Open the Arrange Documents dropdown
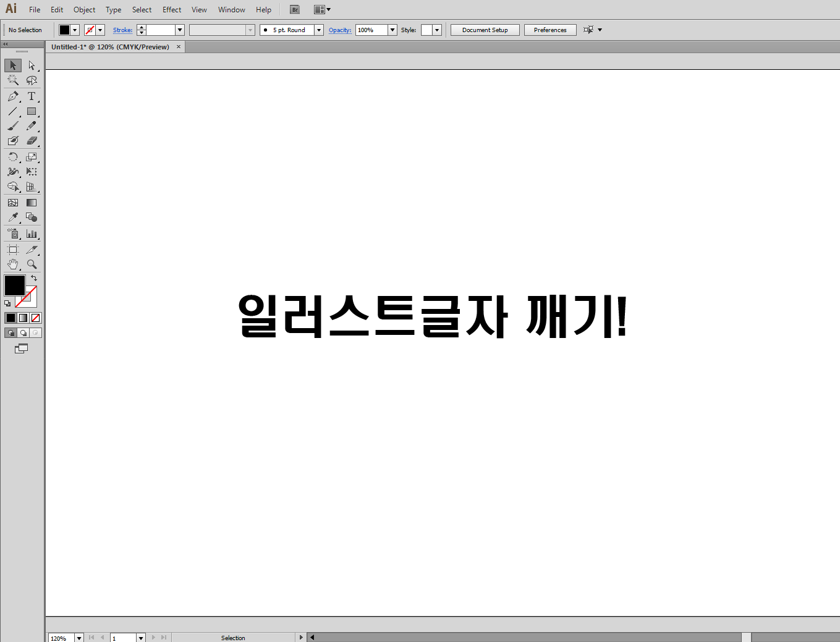840x642 pixels. pyautogui.click(x=322, y=10)
